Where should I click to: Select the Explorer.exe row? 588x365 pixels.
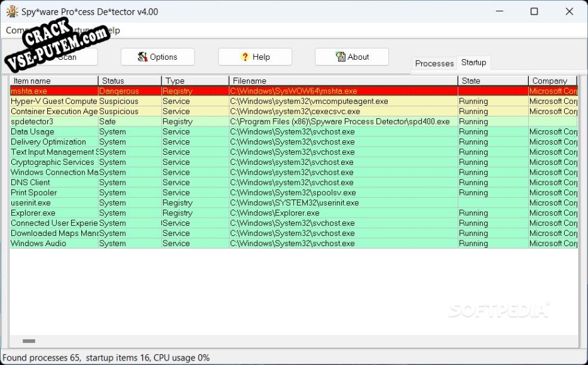293,213
